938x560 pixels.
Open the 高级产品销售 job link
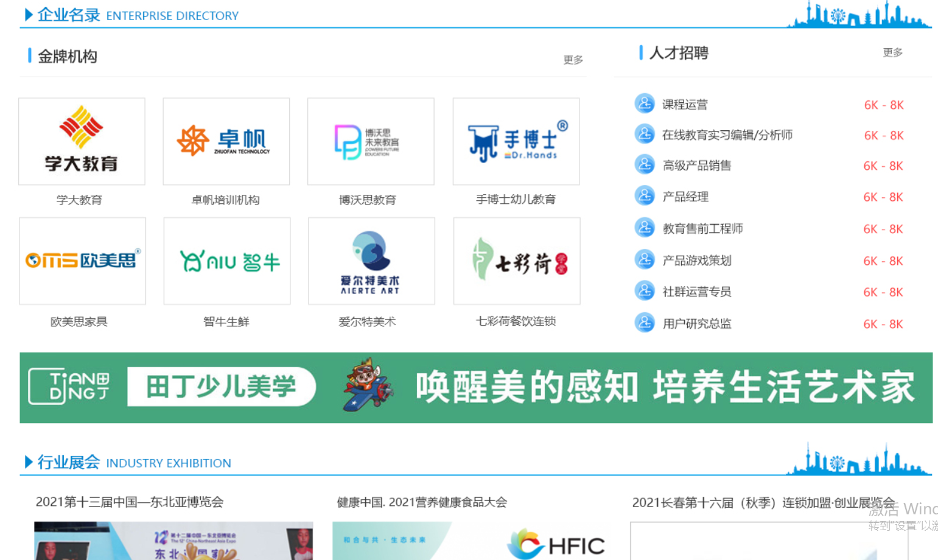[696, 166]
